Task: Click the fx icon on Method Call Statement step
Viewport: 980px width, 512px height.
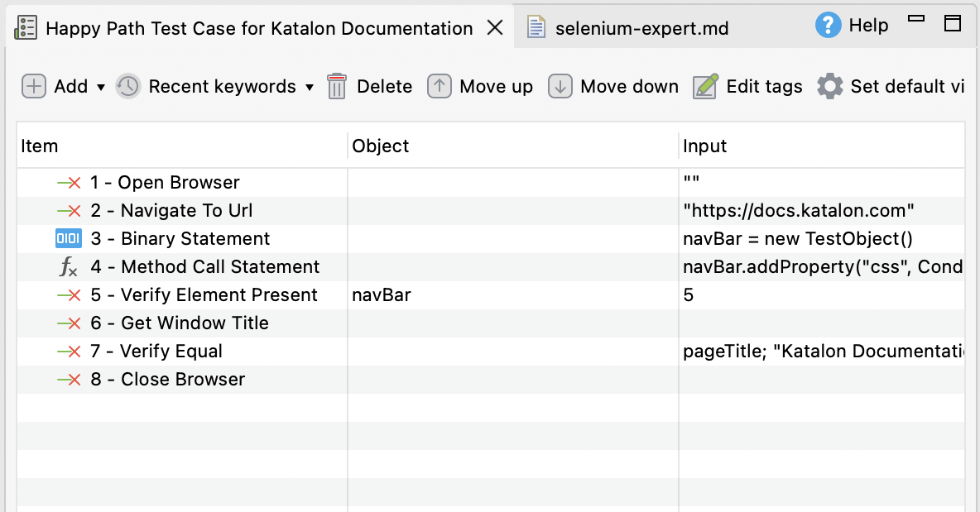Action: (69, 266)
